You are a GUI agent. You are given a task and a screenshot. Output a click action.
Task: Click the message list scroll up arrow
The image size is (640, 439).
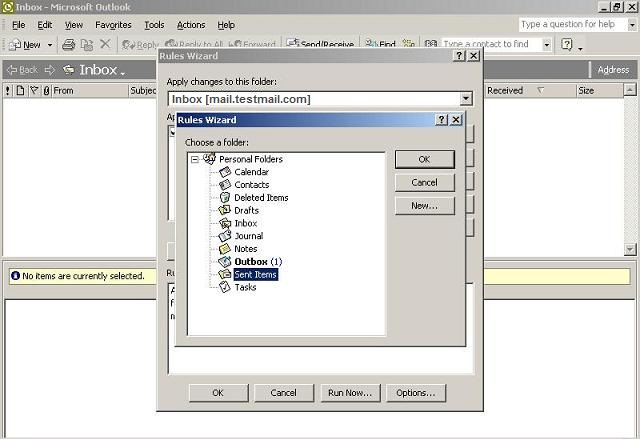pos(630,90)
